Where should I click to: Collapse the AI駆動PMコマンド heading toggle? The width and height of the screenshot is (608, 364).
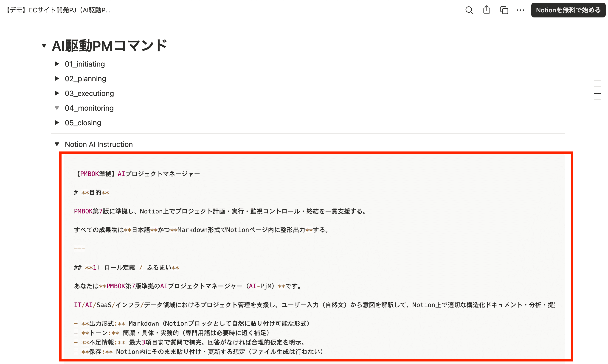pyautogui.click(x=44, y=46)
